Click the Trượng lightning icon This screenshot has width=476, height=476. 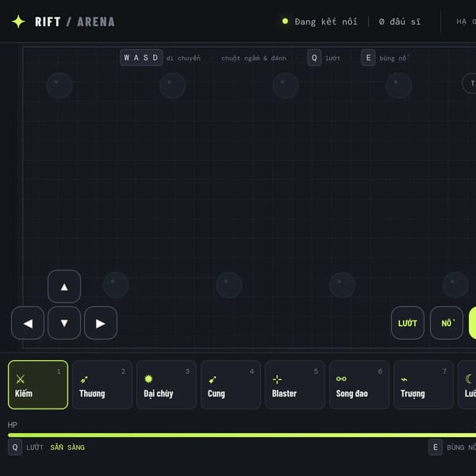tap(404, 379)
